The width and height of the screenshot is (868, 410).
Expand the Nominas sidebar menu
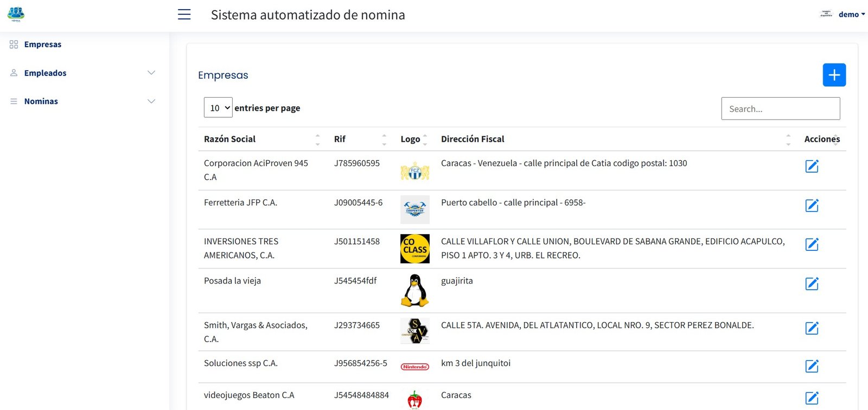[82, 101]
